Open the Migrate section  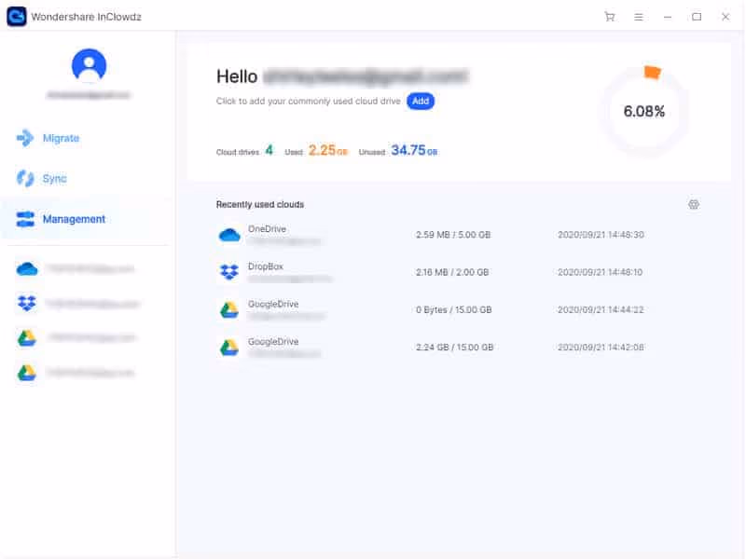[x=61, y=138]
